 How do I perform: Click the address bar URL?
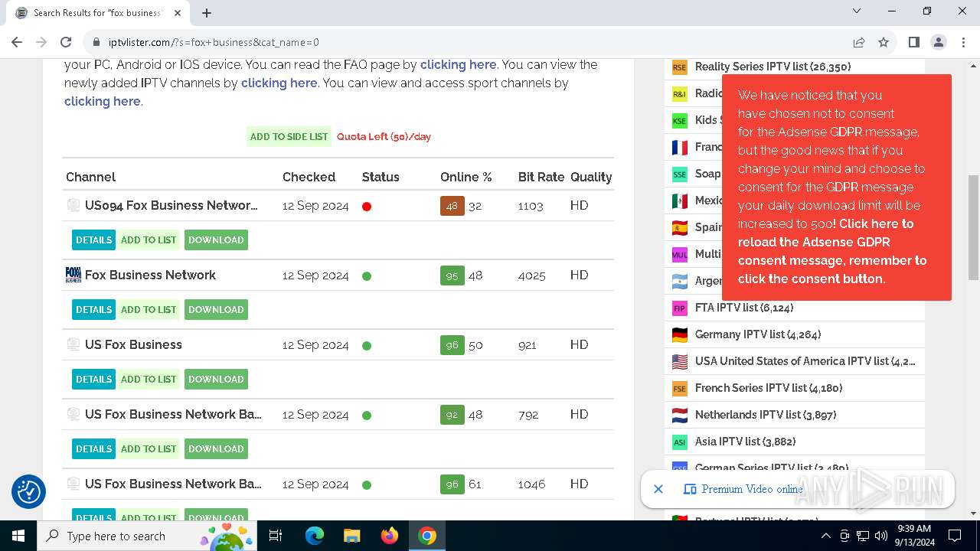[214, 42]
